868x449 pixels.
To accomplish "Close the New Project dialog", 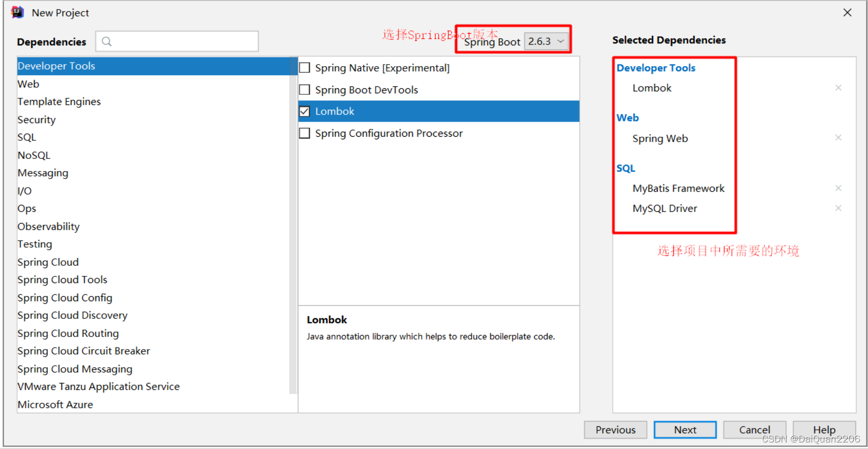I will (847, 13).
